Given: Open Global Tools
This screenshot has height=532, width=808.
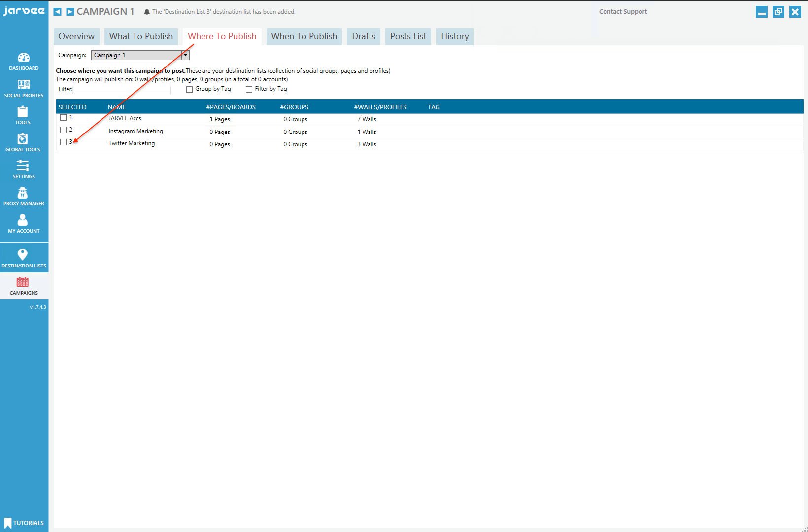Looking at the screenshot, I should pos(23,142).
